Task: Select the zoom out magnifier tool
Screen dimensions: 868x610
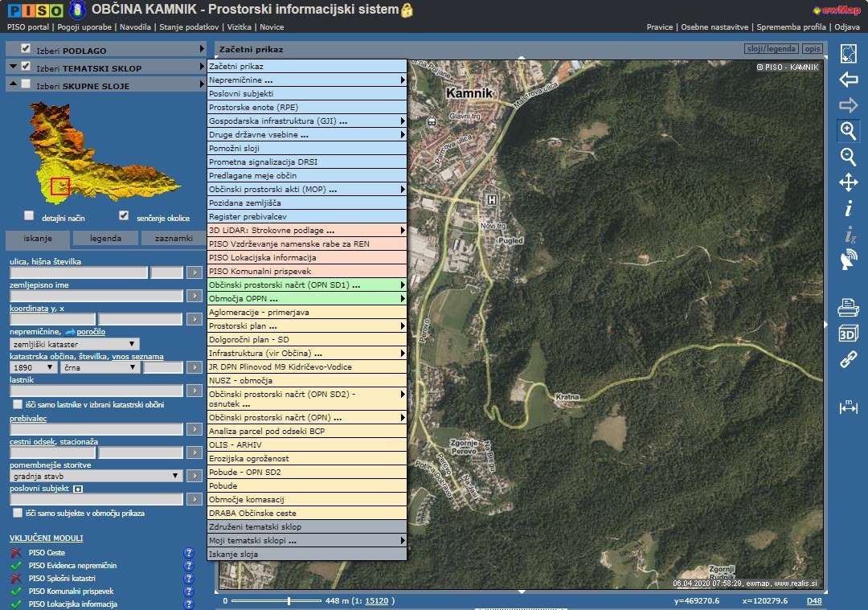Action: click(x=848, y=156)
